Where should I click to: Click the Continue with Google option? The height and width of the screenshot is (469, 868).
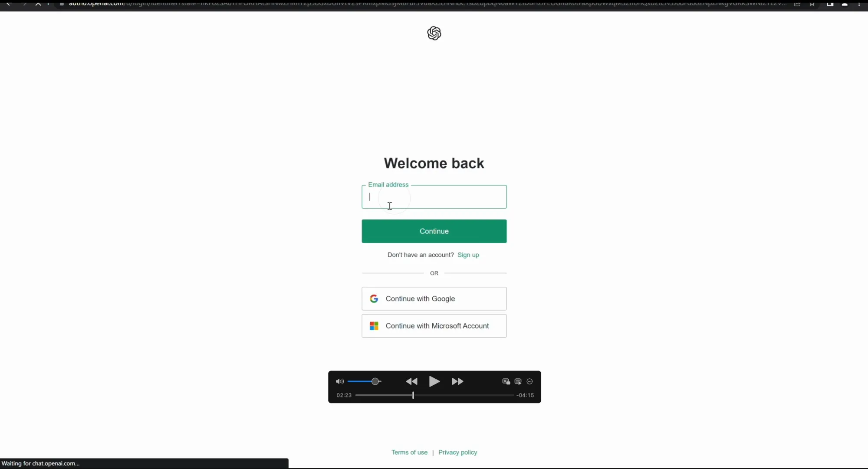tap(434, 298)
